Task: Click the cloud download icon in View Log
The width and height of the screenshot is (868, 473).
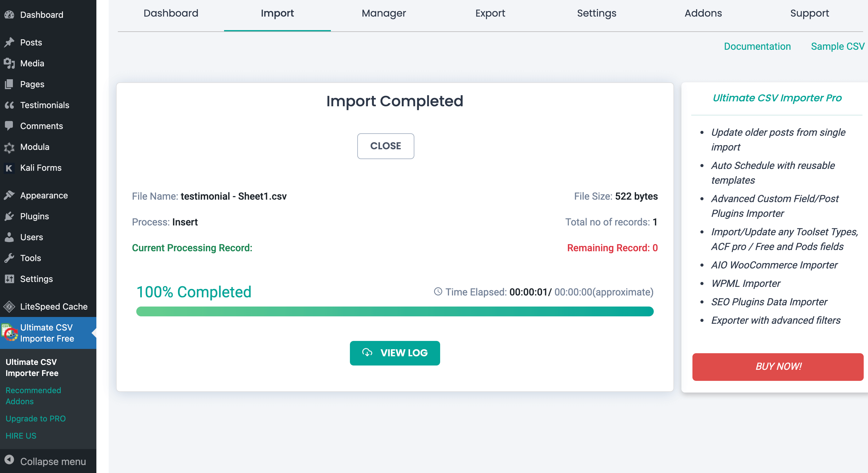Action: [x=367, y=352]
